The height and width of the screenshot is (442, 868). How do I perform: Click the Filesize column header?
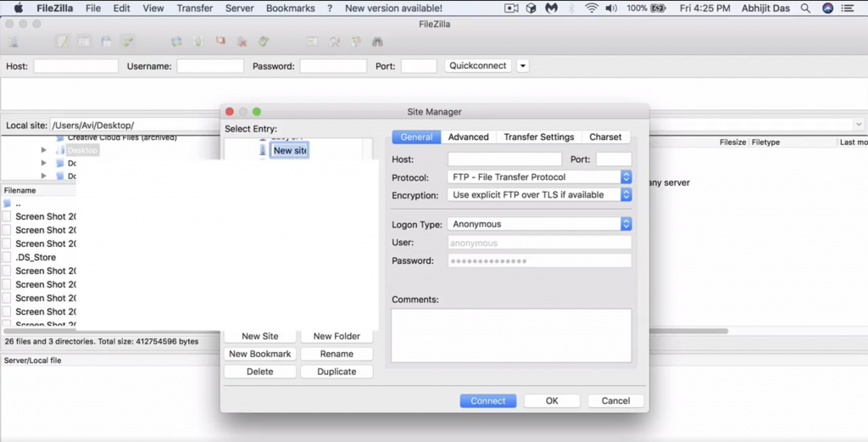pos(732,143)
